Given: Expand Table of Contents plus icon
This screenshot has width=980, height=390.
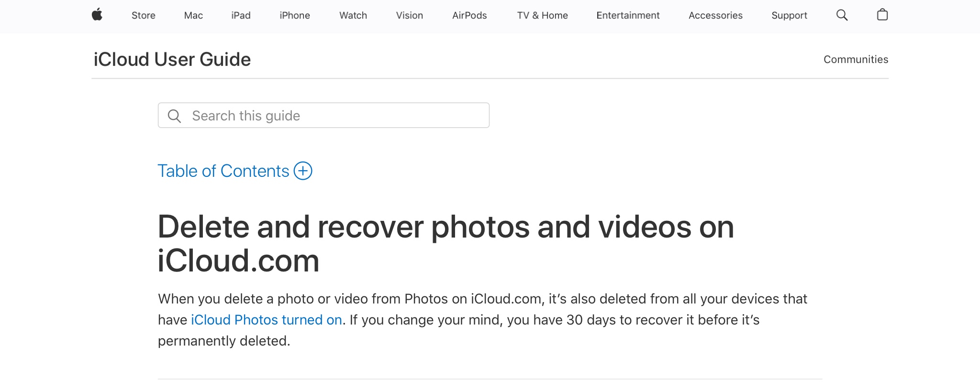Looking at the screenshot, I should [303, 171].
